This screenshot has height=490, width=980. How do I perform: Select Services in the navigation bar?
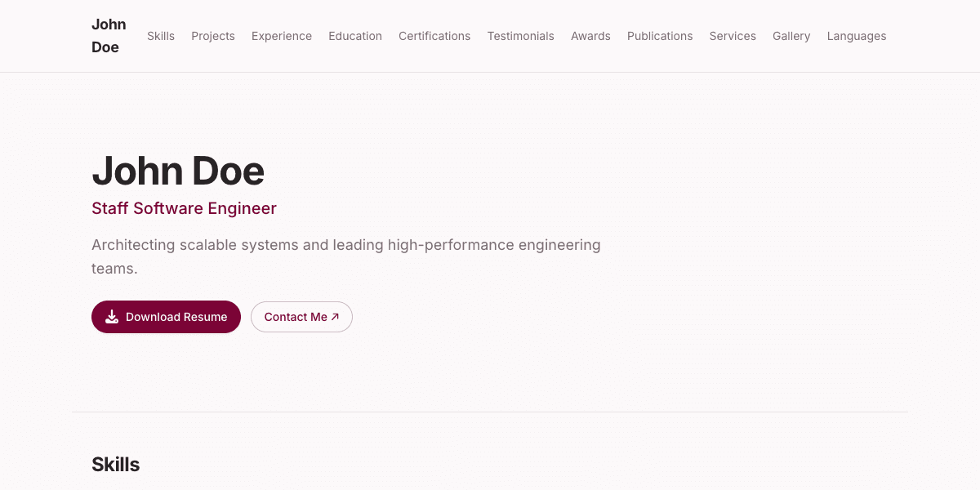pyautogui.click(x=733, y=36)
